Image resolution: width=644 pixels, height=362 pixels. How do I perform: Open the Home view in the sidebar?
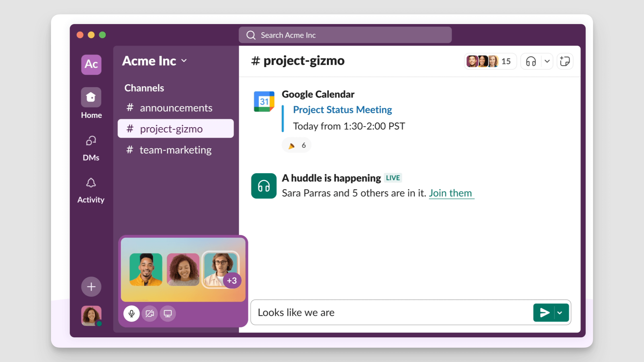(91, 103)
